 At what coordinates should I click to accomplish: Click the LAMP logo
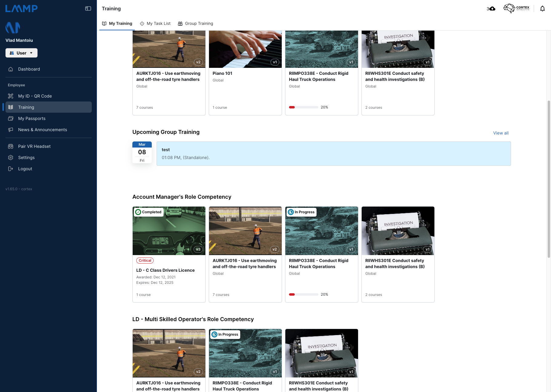click(x=22, y=8)
